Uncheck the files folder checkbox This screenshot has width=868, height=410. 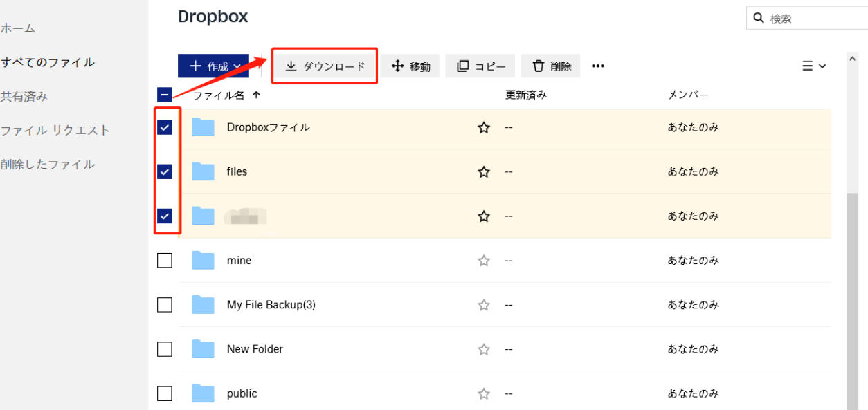point(164,171)
